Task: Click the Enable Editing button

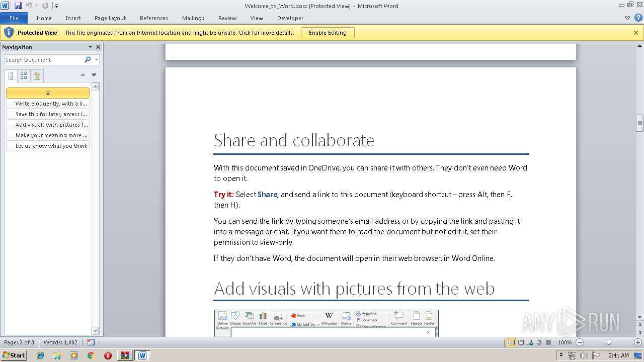Action: pyautogui.click(x=328, y=33)
